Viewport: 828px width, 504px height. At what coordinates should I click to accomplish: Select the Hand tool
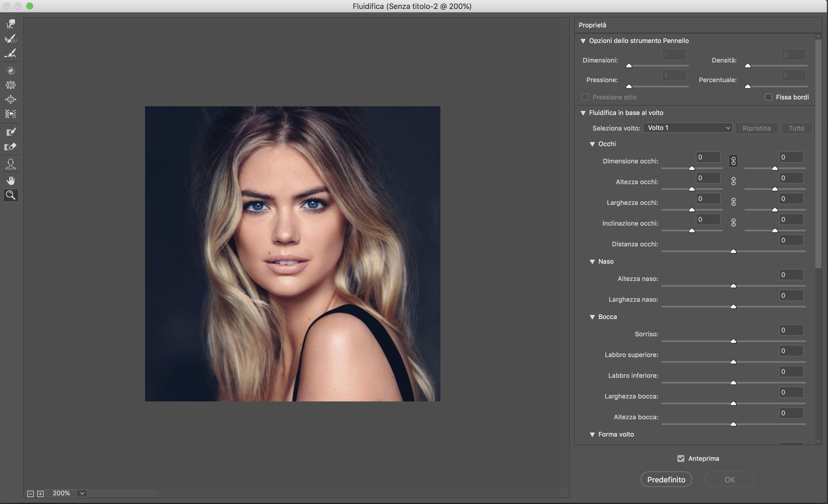click(11, 181)
